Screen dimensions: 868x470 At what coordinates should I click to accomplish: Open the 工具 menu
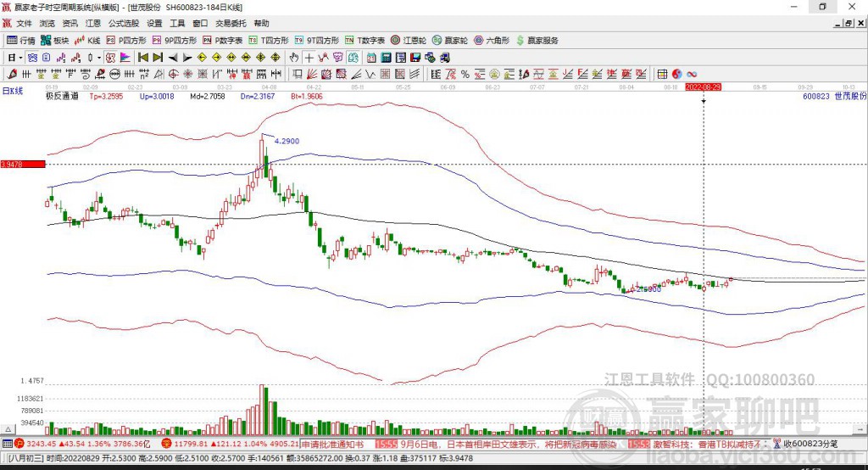tap(177, 23)
